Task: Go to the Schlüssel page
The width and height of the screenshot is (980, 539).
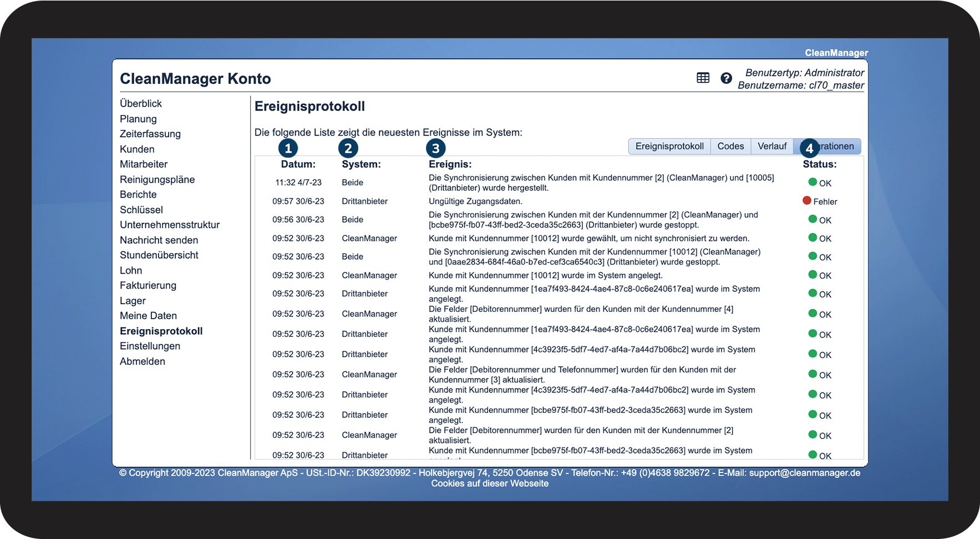Action: coord(141,210)
